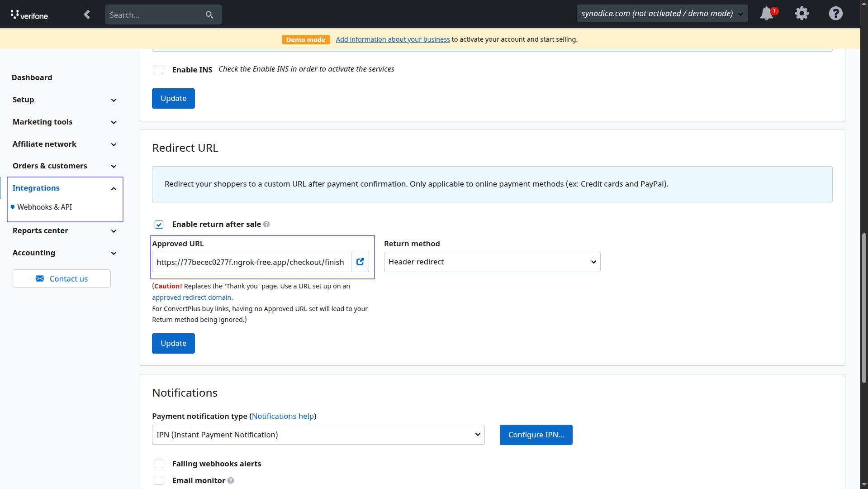Viewport: 868px width, 489px height.
Task: Click Configure IPN... button
Action: (x=536, y=435)
